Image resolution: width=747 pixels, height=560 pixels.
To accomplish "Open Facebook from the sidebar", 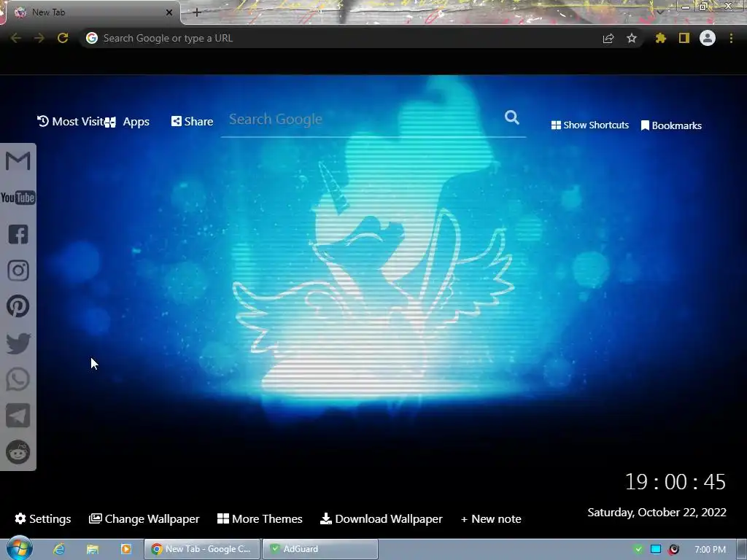I will click(18, 234).
